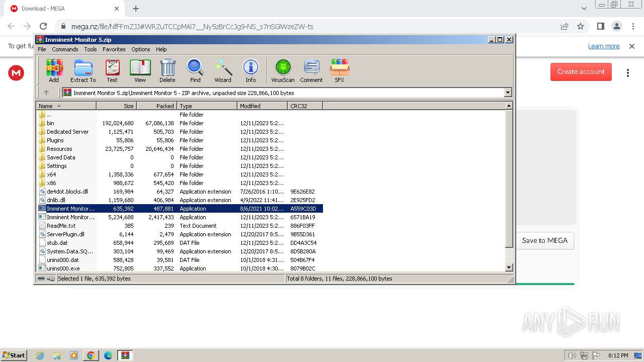Select the System.Data.SQ... dll row
Image resolution: width=644 pixels, height=362 pixels.
click(x=180, y=251)
